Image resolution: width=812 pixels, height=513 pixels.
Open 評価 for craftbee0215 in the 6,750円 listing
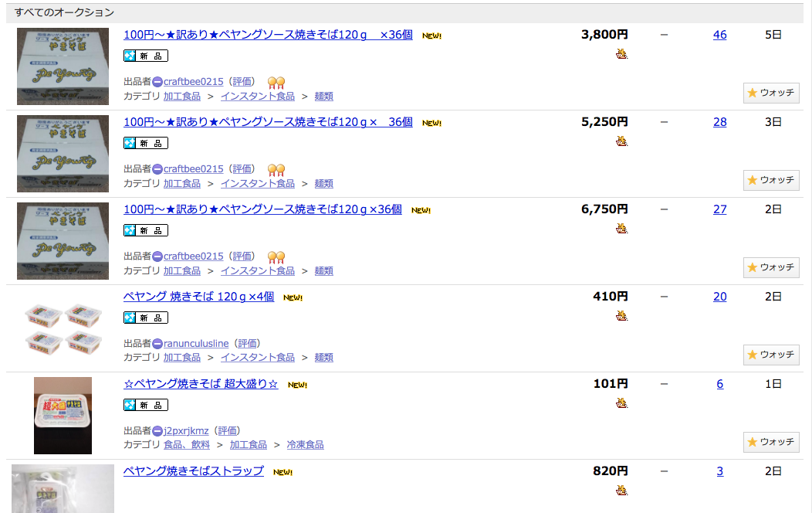(242, 256)
